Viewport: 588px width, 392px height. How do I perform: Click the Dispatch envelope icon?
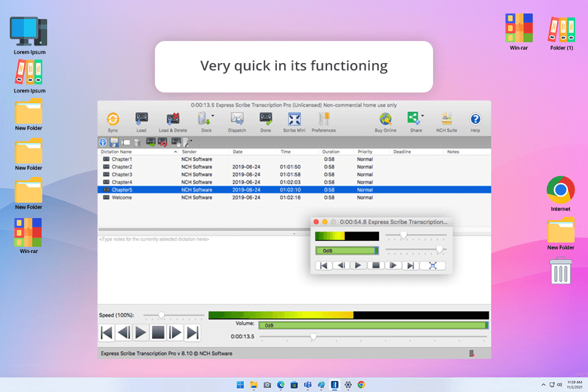237,119
